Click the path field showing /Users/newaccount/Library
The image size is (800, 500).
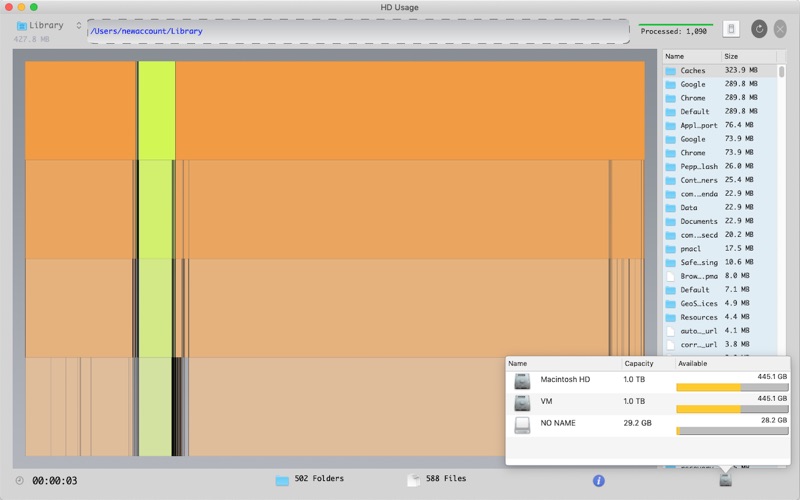tap(358, 31)
